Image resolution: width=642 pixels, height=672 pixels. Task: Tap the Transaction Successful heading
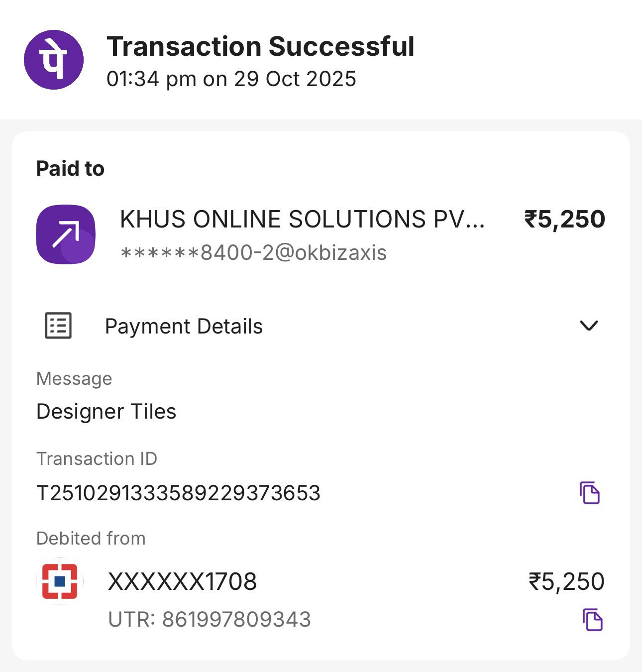point(260,46)
